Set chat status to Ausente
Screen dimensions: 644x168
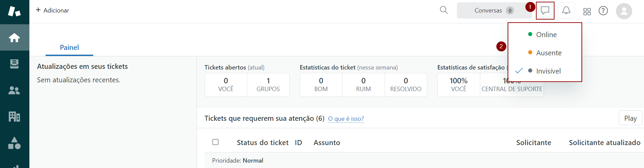[x=548, y=53]
